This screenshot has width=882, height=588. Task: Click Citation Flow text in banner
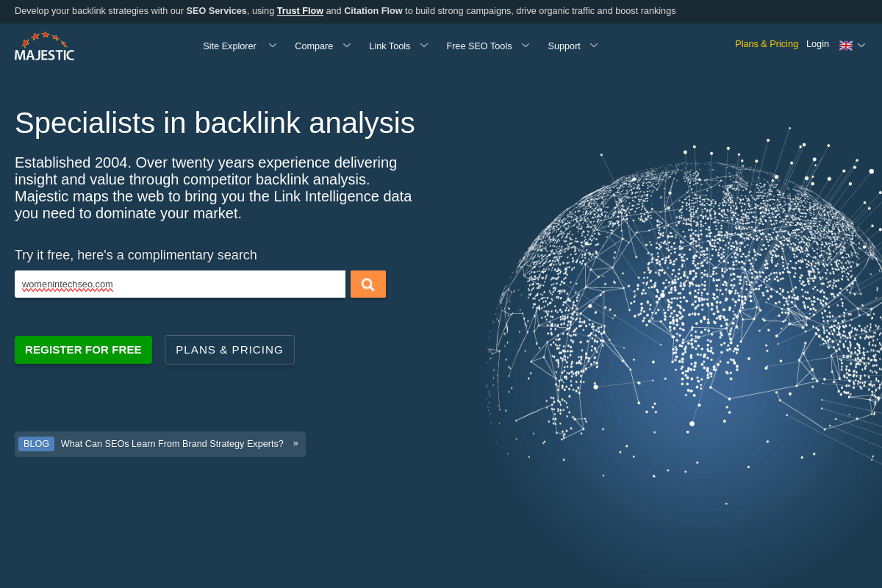pyautogui.click(x=373, y=11)
